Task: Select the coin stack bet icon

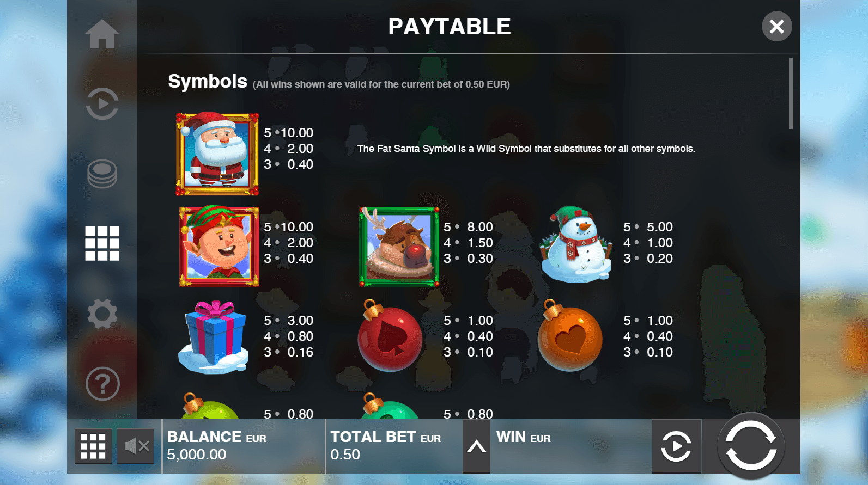Action: 102,174
